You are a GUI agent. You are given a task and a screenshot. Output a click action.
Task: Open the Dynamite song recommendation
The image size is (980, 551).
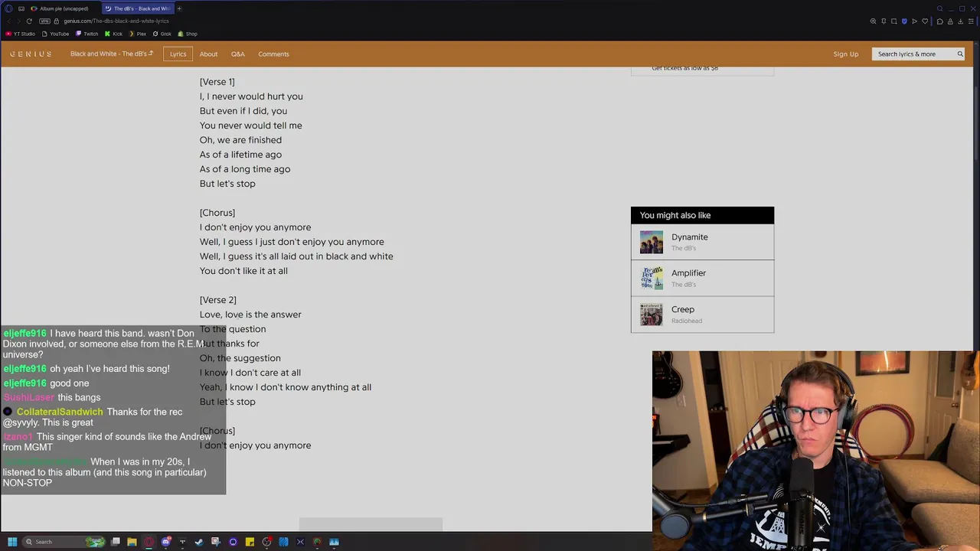702,242
